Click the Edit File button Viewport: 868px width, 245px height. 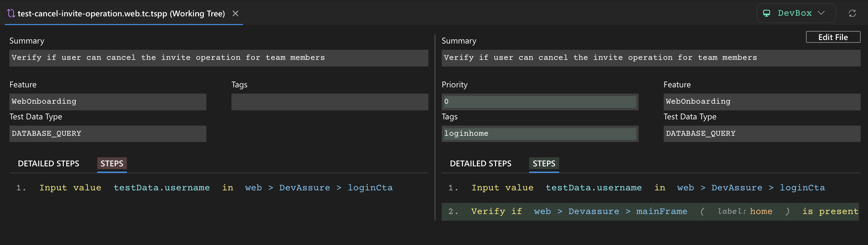click(833, 37)
